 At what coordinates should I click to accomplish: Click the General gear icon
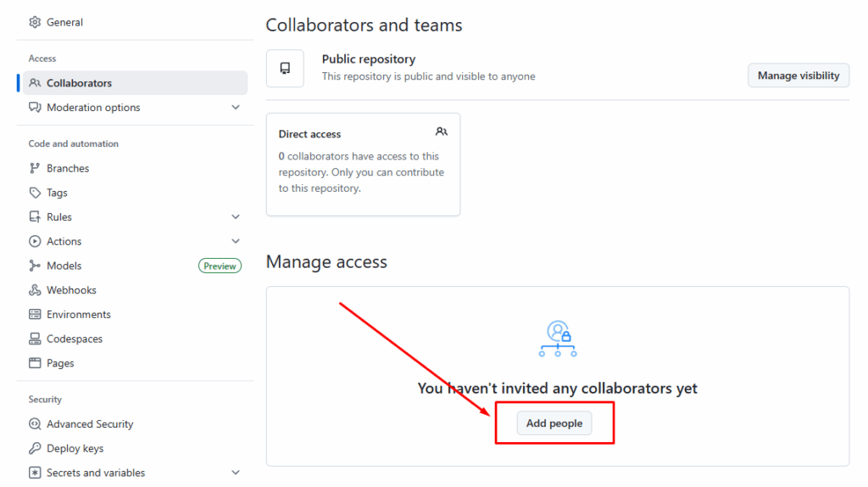pos(35,22)
